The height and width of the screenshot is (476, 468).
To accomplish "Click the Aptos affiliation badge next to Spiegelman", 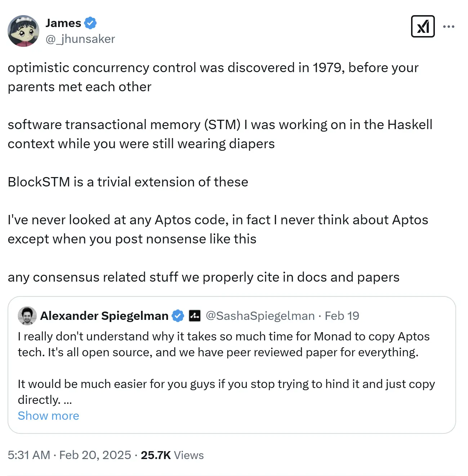I will tap(194, 315).
